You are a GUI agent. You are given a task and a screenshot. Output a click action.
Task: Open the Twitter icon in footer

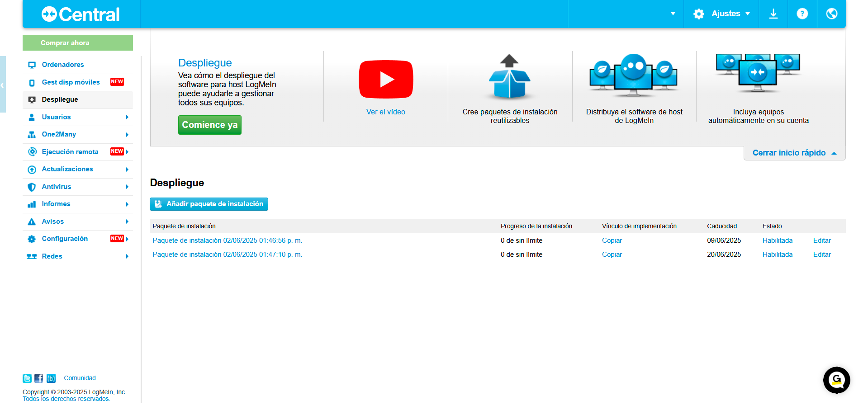click(x=27, y=378)
